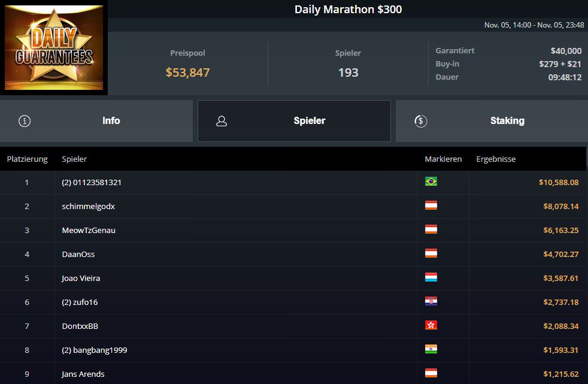Click the Brazil flag next to 01123581321

tap(431, 182)
